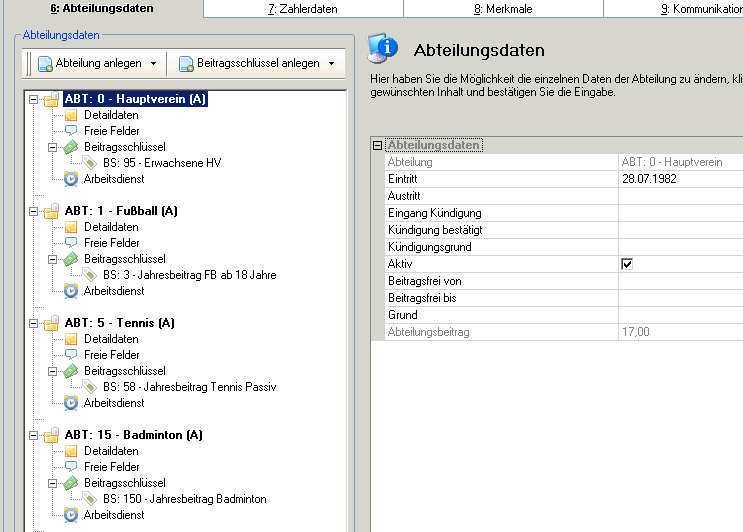Click Arbeitsdienst clock icon under Hauptverein
Image resolution: width=743 pixels, height=532 pixels.
click(70, 179)
